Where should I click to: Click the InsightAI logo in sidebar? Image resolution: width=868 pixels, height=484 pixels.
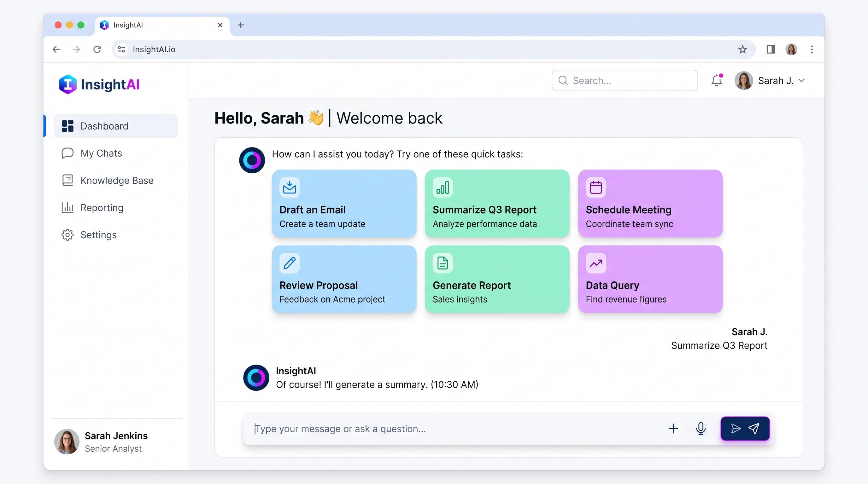pyautogui.click(x=99, y=84)
